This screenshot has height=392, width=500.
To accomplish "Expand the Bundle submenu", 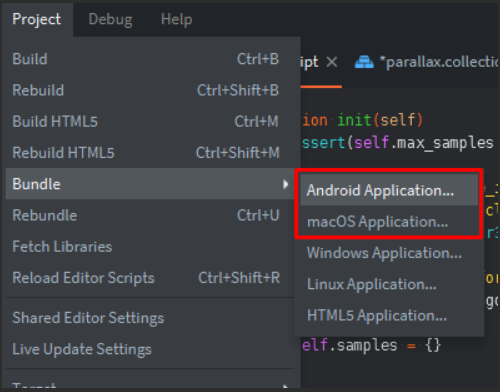I will (150, 184).
